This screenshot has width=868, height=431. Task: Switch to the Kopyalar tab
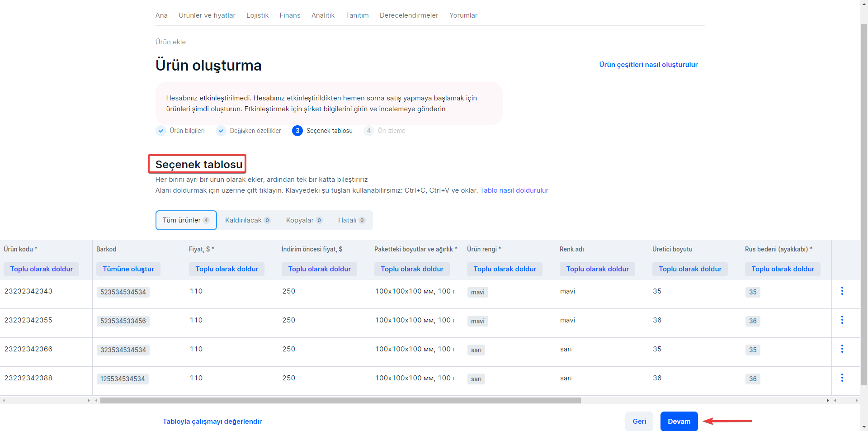point(304,220)
